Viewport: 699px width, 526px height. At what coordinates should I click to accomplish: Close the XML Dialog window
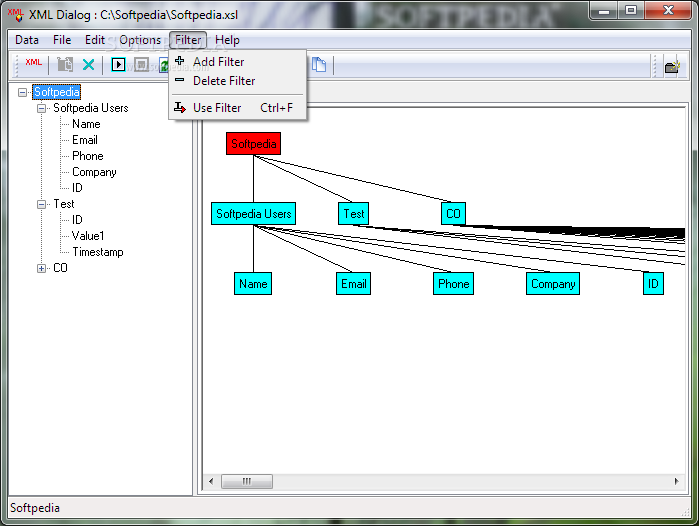pos(668,11)
